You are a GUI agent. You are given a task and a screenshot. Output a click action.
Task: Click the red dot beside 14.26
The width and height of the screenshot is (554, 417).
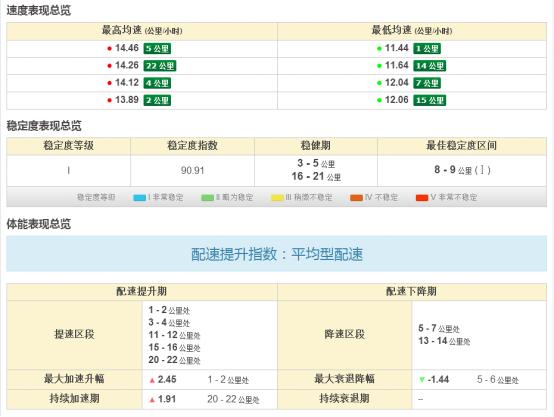110,66
